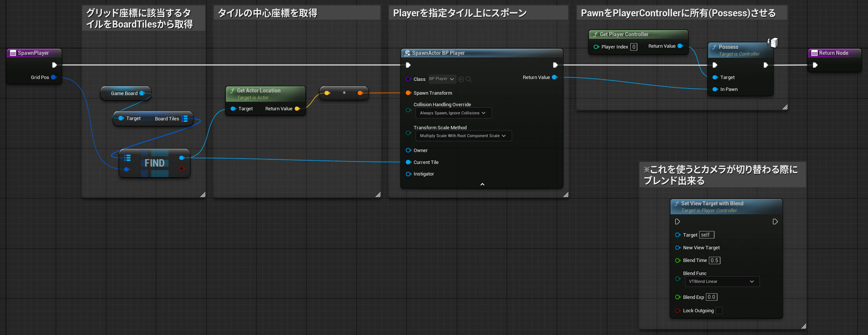Viewport: 868px width, 335px height.
Task: Click the Blend Time value field
Action: [x=714, y=260]
